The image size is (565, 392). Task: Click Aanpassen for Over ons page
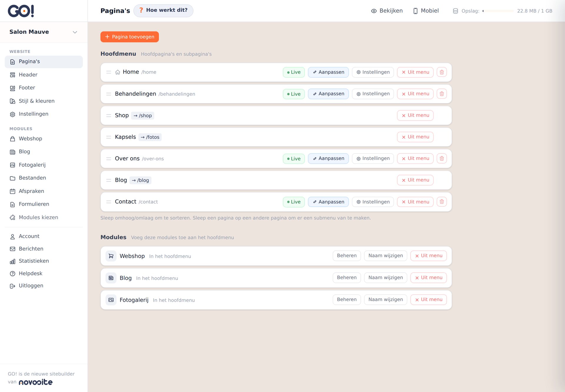tap(328, 159)
